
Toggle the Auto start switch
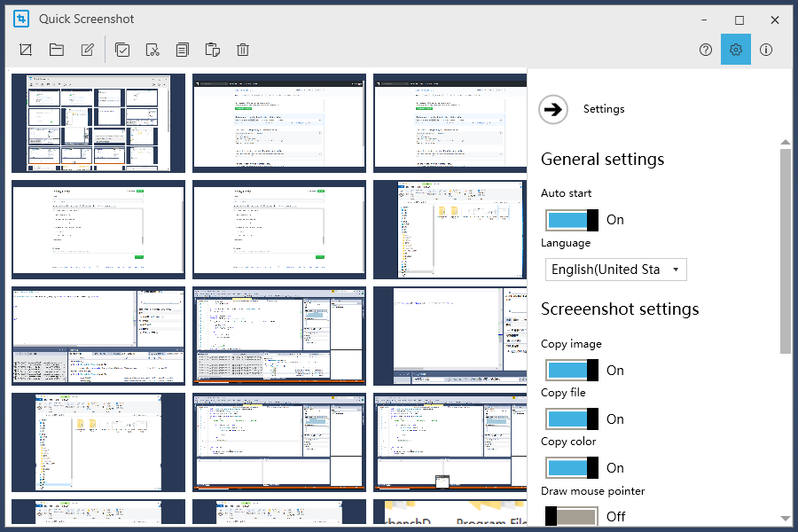pyautogui.click(x=572, y=220)
